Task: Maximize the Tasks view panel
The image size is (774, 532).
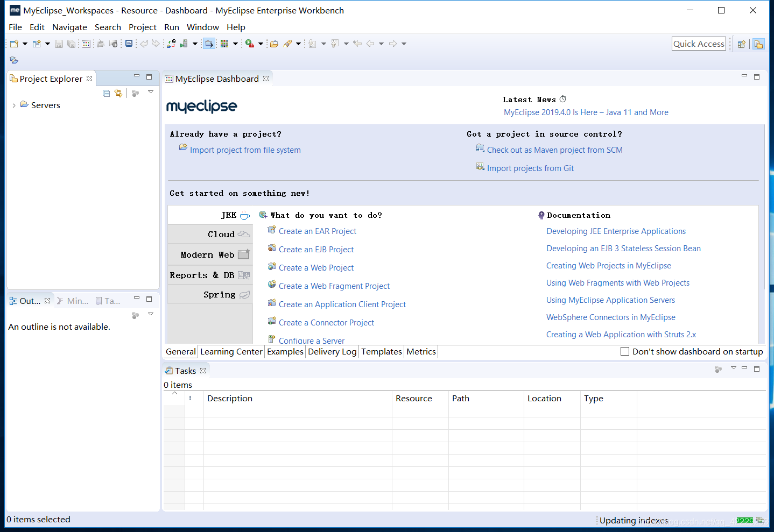Action: click(757, 368)
